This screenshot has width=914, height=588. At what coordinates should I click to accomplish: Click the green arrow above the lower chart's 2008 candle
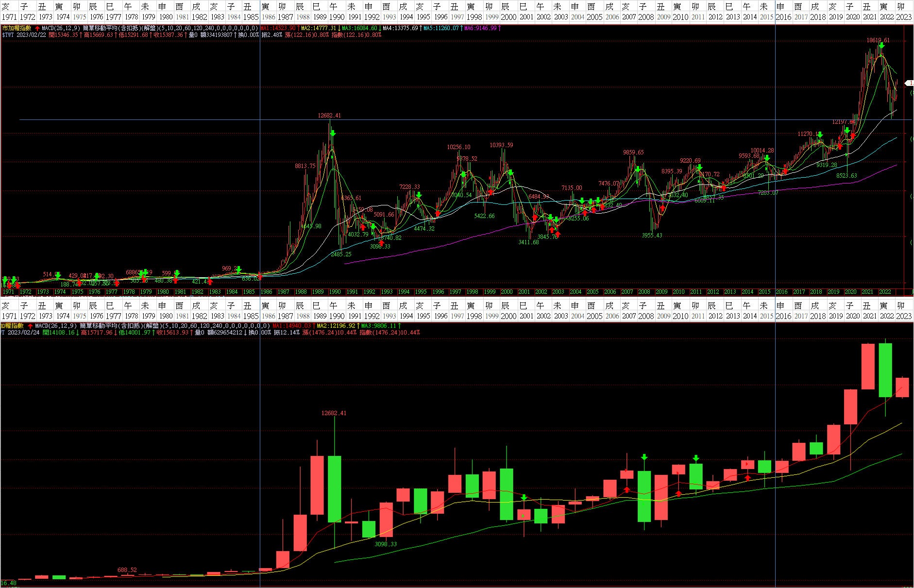(x=644, y=457)
